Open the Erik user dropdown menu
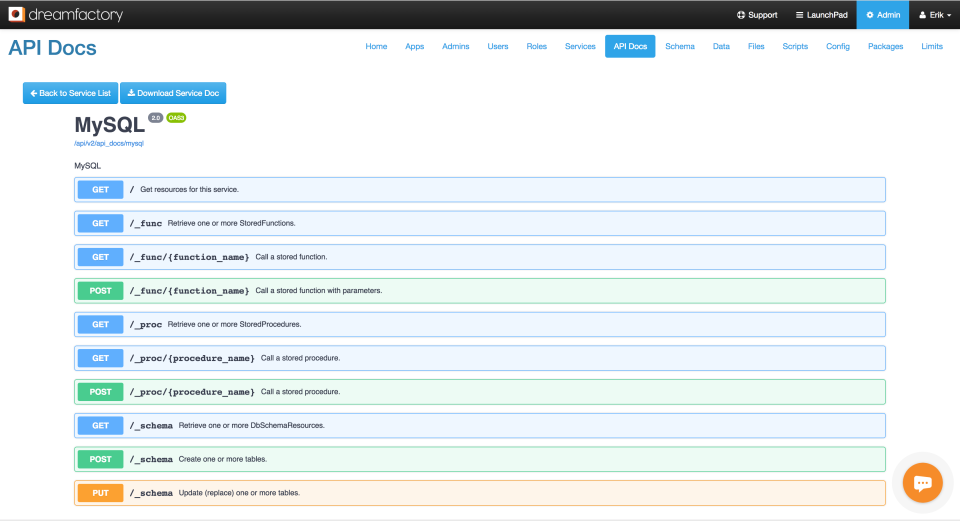Viewport: 960px width, 521px height. click(x=935, y=15)
